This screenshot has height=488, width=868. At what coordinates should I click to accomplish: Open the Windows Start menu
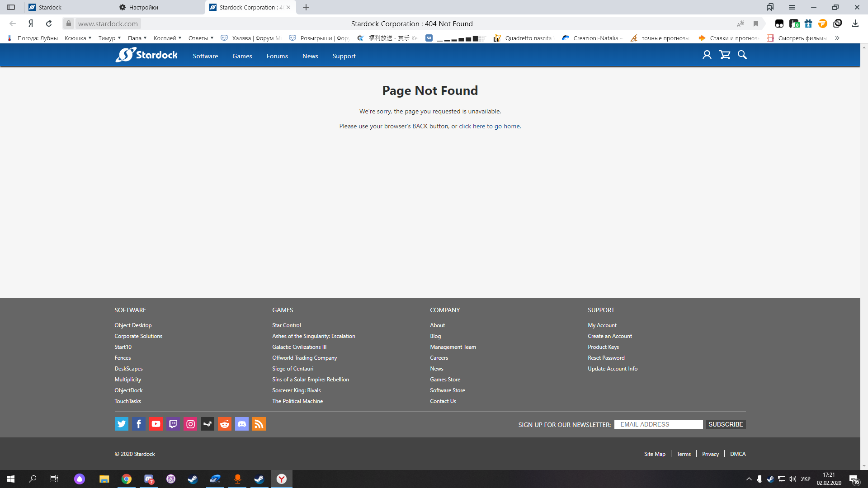[x=11, y=479]
